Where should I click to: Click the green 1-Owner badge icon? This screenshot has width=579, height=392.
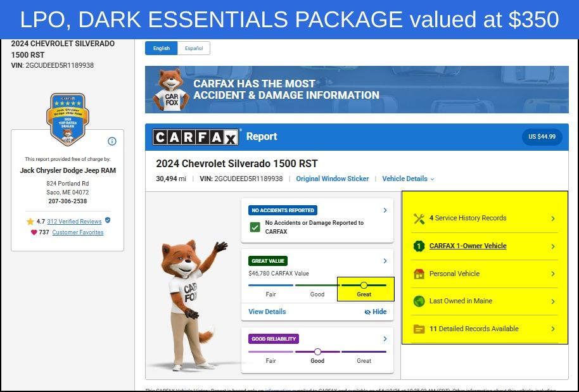(419, 246)
